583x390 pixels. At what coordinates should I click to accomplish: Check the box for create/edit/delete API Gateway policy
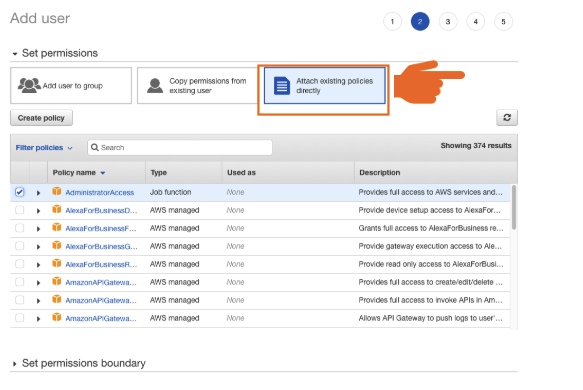click(x=20, y=282)
